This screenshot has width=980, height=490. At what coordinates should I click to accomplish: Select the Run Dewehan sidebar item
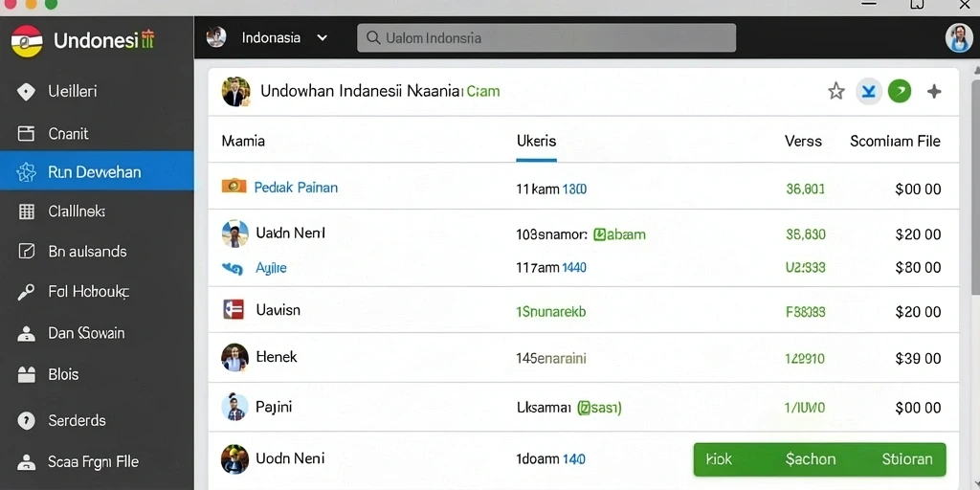[x=97, y=171]
